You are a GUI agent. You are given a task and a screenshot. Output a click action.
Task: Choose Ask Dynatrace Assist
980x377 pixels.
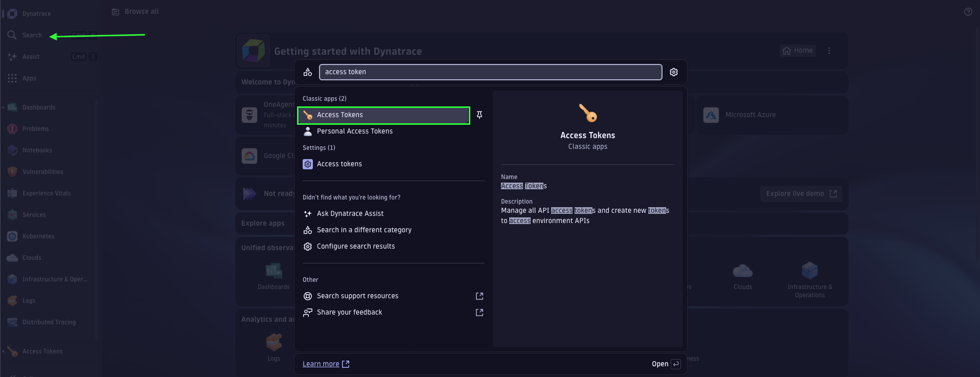(x=350, y=214)
